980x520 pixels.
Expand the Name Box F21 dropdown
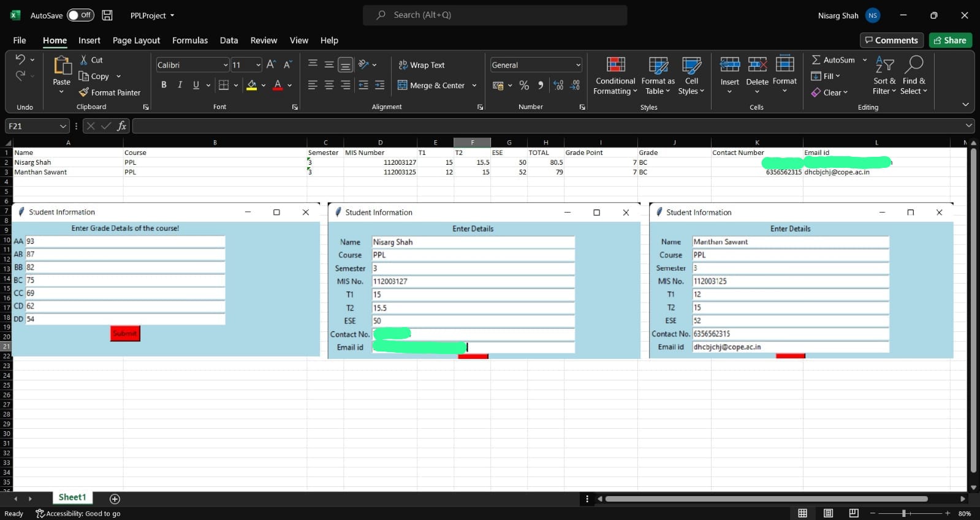click(63, 126)
